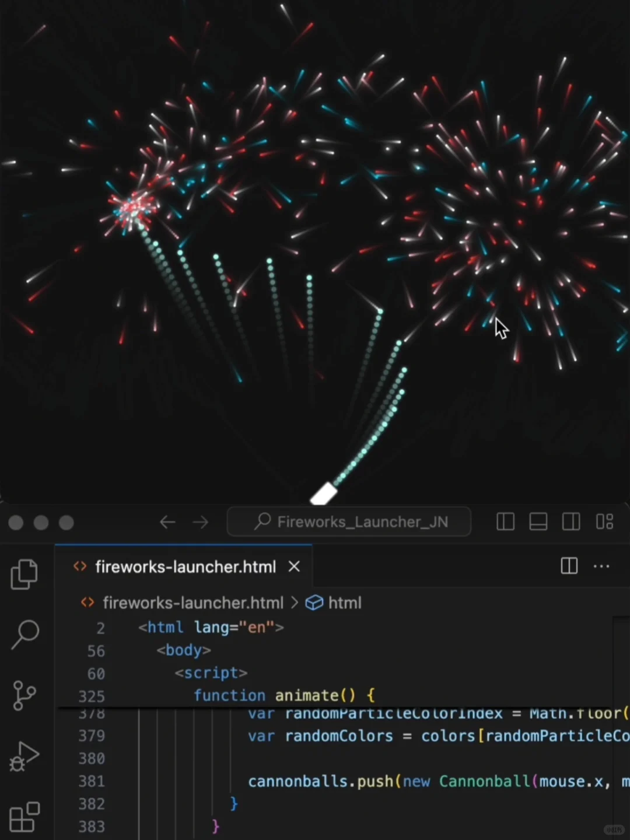Click fireworks-launcher.html in the breadcrumb
Viewport: 630px width, 840px height.
(192, 603)
